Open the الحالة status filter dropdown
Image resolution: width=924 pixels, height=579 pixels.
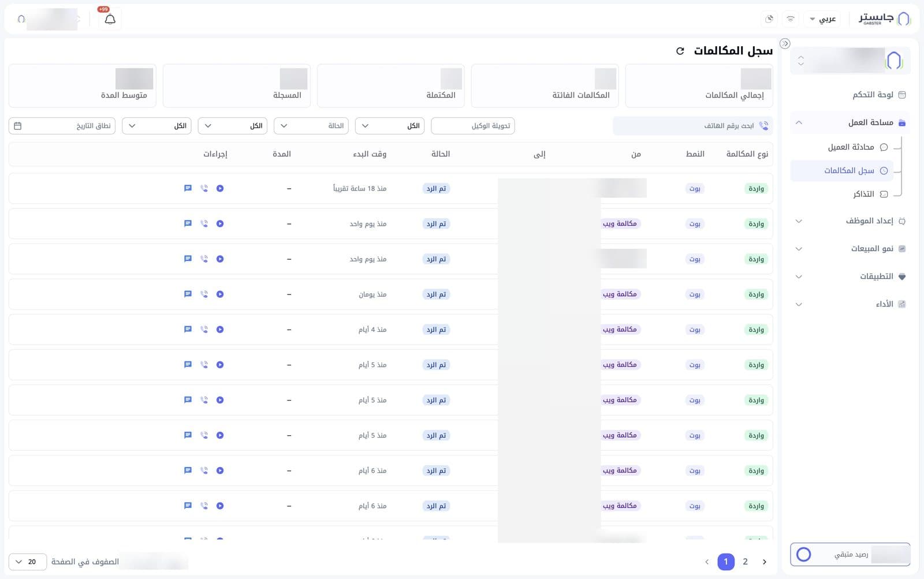point(311,126)
